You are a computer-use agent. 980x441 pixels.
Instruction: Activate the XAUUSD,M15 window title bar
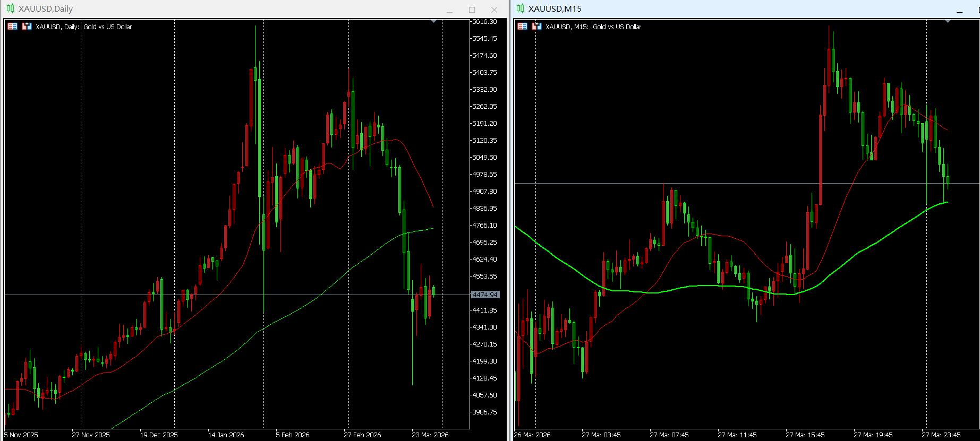[x=744, y=8]
